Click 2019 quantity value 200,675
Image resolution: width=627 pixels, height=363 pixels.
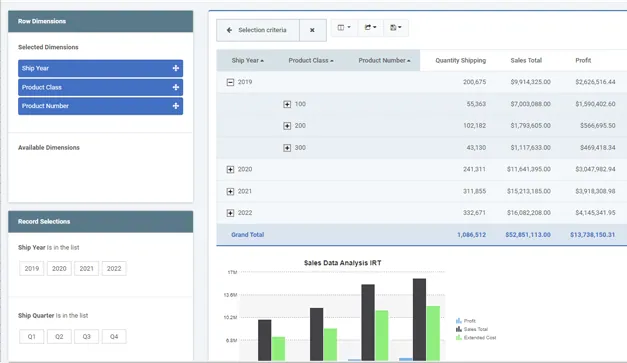[x=474, y=82]
